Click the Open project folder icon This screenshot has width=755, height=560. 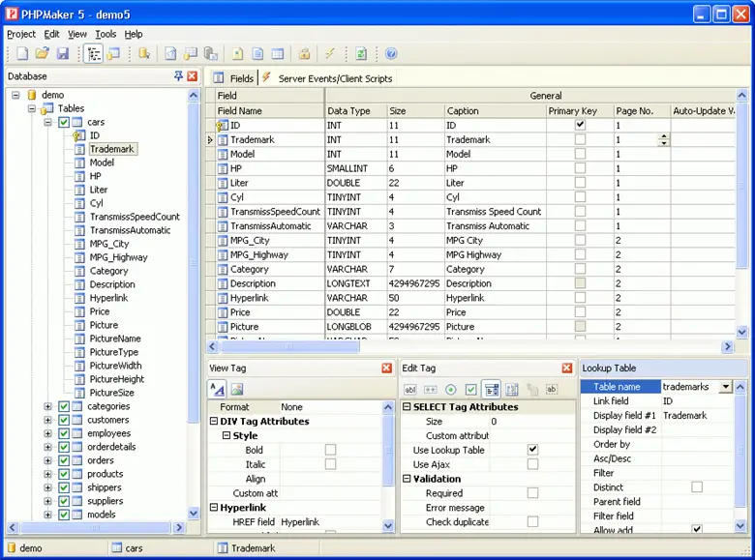click(x=42, y=54)
